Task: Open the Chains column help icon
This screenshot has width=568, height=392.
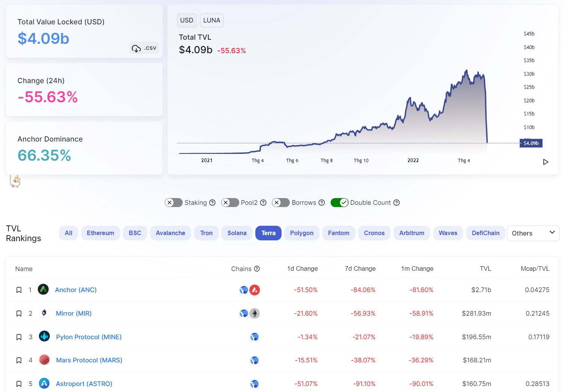Action: point(257,269)
